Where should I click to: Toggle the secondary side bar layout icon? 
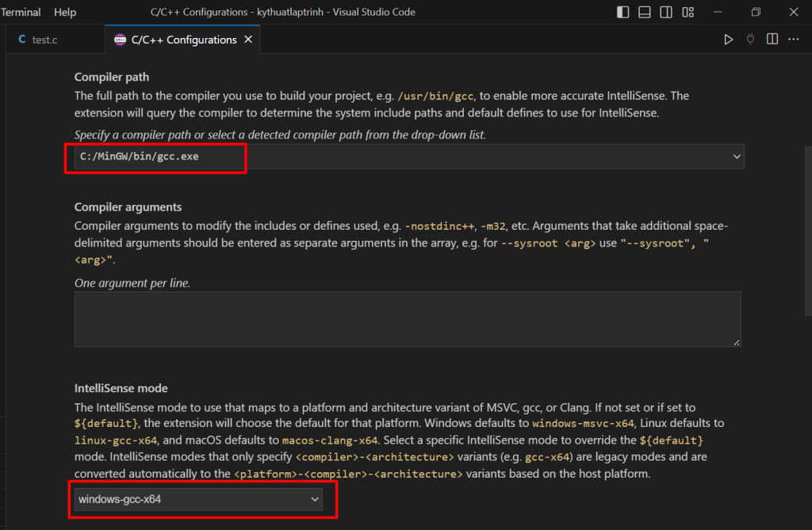point(666,12)
